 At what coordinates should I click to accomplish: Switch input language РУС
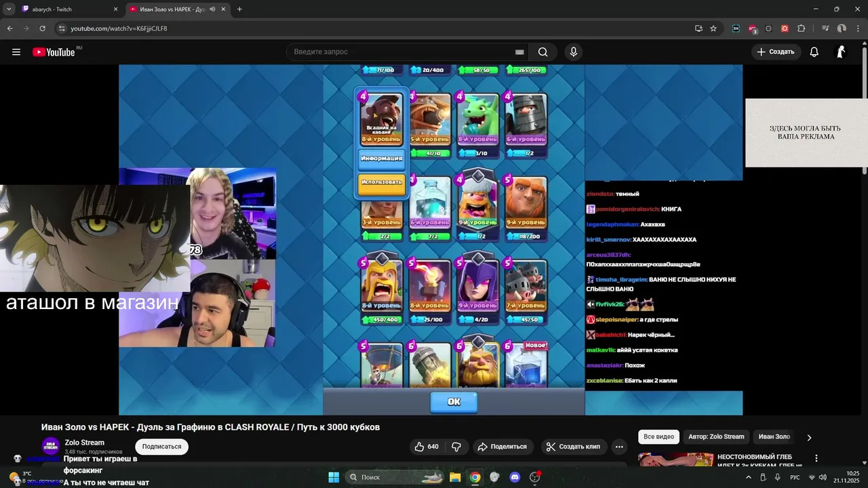795,477
